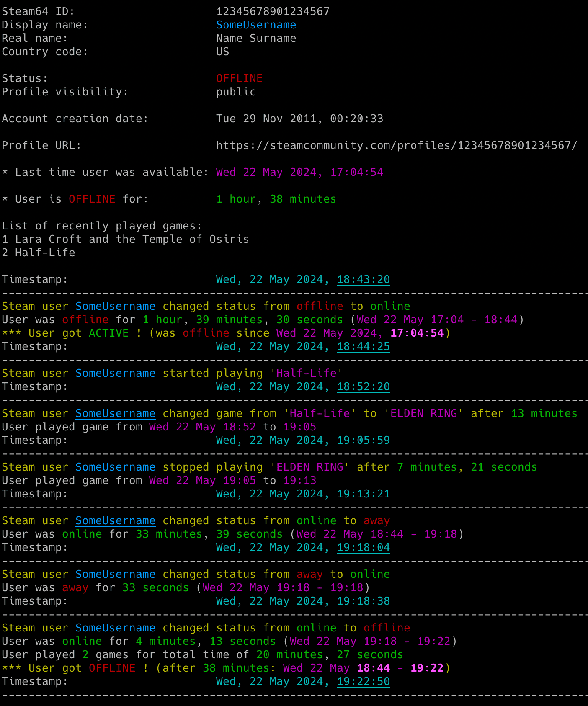Click the underlined timestamp 18:43:20
Image resolution: width=588 pixels, height=706 pixels.
pyautogui.click(x=364, y=280)
